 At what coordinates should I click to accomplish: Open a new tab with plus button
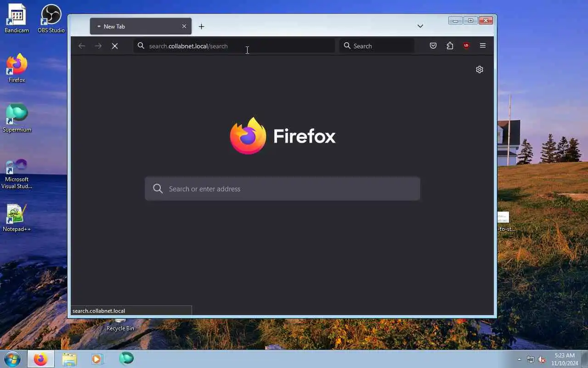tap(201, 27)
